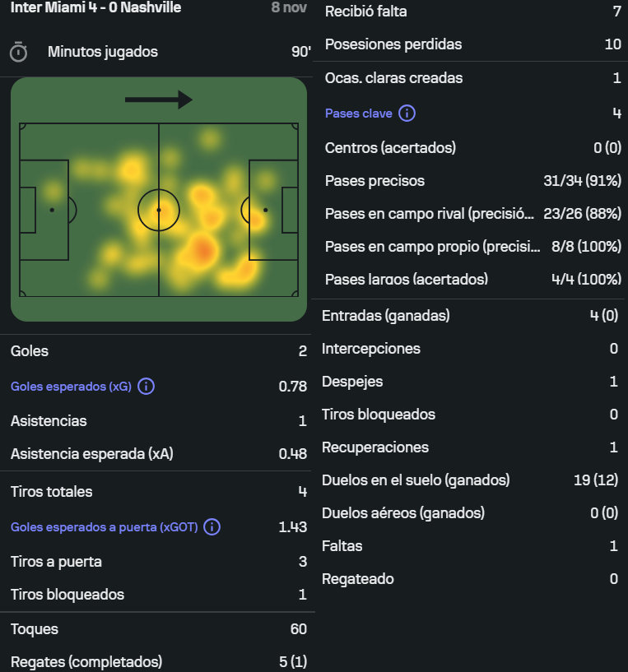Open the Goles esperados a puerta (xGOT) link

click(104, 526)
